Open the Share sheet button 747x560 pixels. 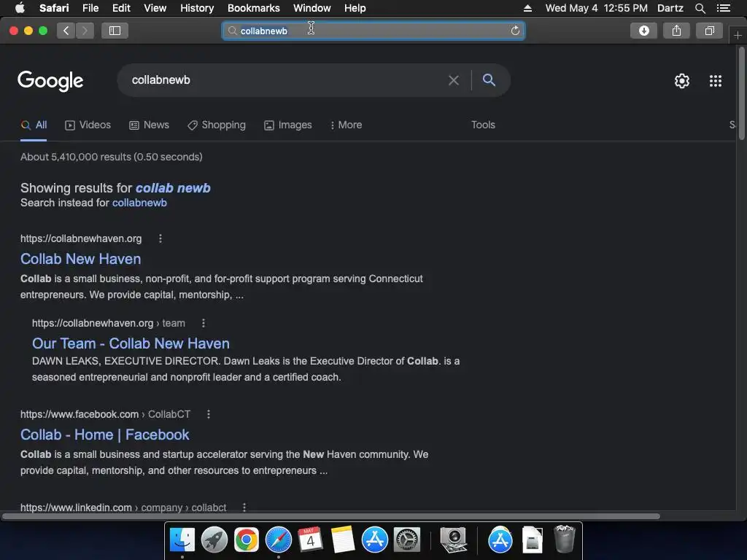tap(676, 31)
